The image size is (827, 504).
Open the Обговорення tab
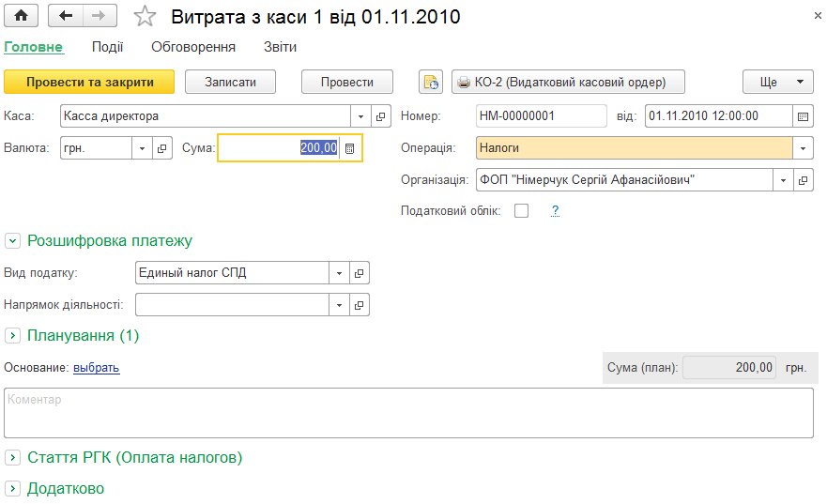coord(193,47)
